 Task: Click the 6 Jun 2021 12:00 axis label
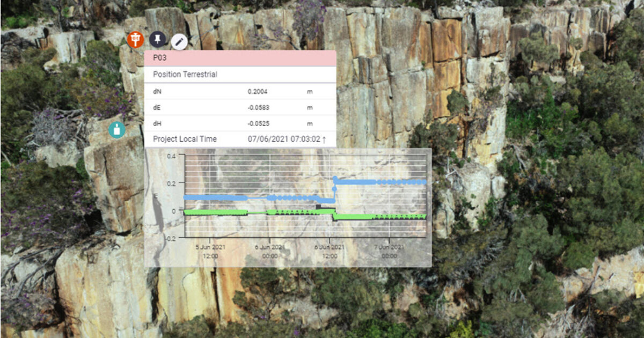[x=329, y=252]
